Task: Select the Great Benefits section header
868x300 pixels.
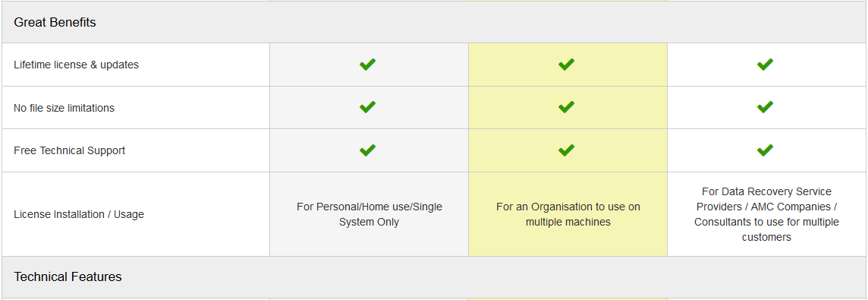Action: pyautogui.click(x=434, y=22)
